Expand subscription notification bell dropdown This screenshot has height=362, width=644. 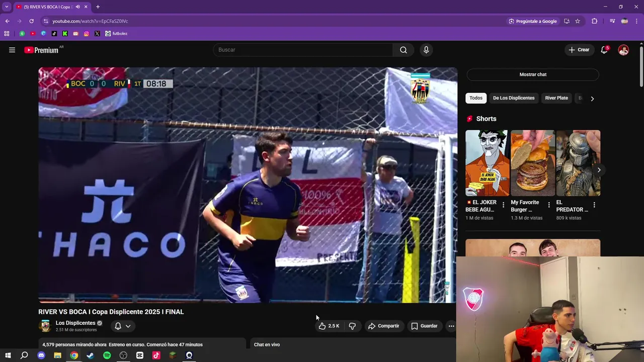pyautogui.click(x=122, y=326)
